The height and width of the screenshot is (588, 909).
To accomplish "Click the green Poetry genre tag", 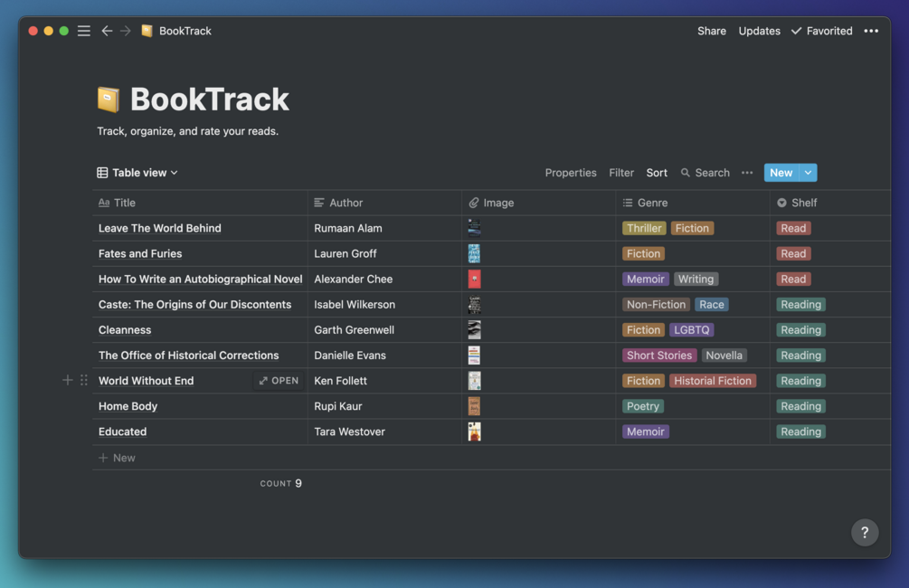I will [643, 406].
